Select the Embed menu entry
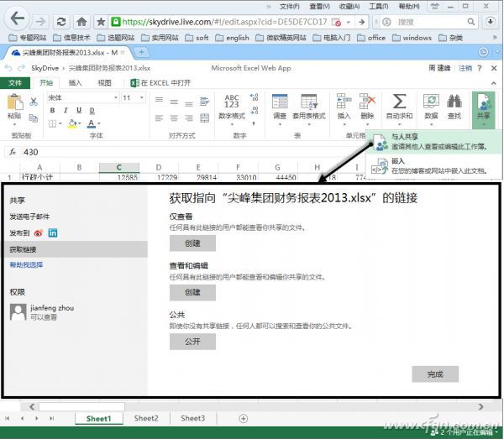 pos(434,165)
